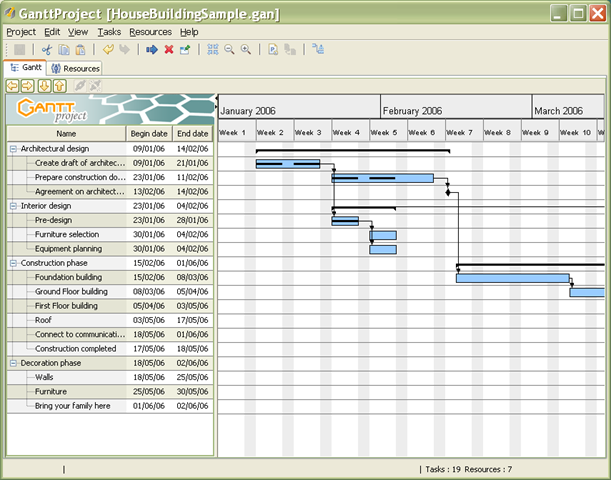The height and width of the screenshot is (480, 611).
Task: Click the Cut scissors icon in toolbar
Action: click(46, 49)
